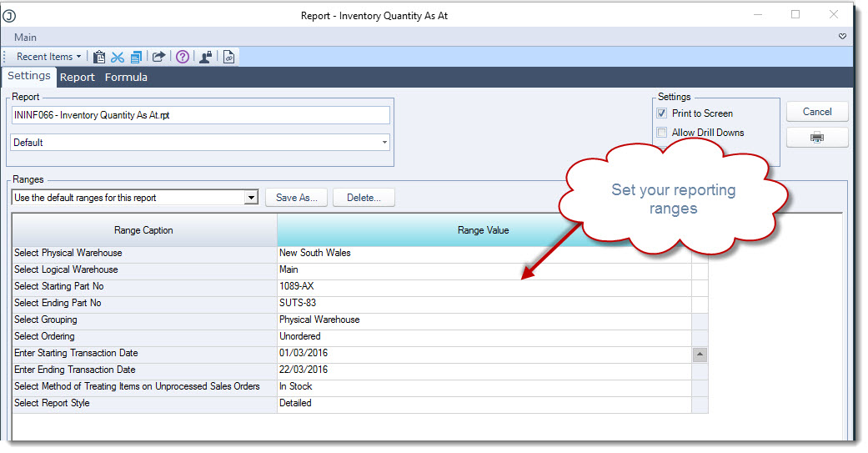Click the user security lock icon
Image resolution: width=868 pixels, height=453 pixels.
(x=206, y=57)
